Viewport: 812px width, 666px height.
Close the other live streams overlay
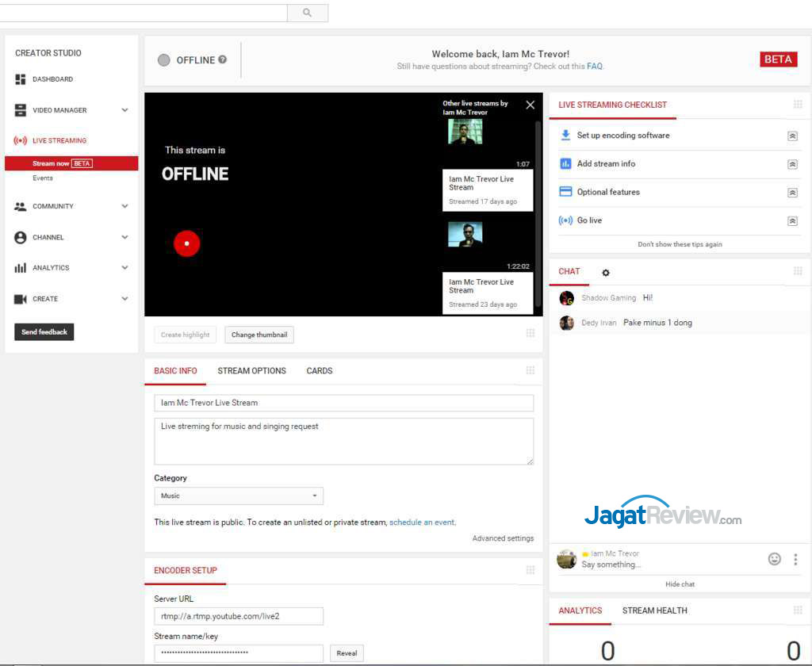[530, 105]
